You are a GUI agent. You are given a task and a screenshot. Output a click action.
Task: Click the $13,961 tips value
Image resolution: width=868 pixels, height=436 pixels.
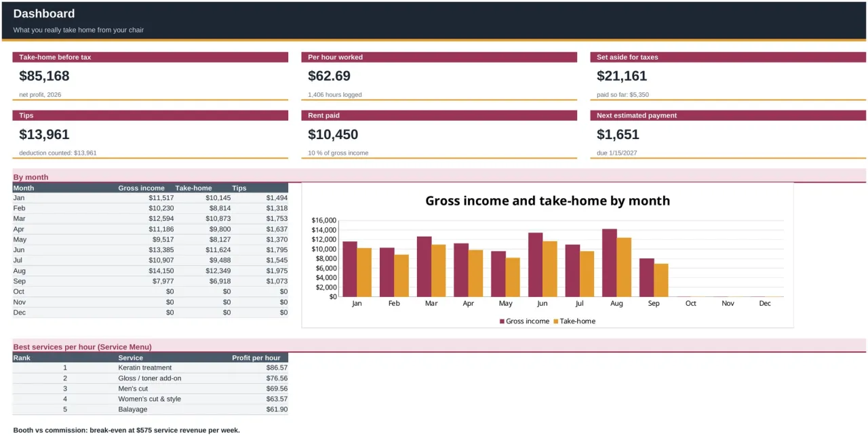(44, 134)
